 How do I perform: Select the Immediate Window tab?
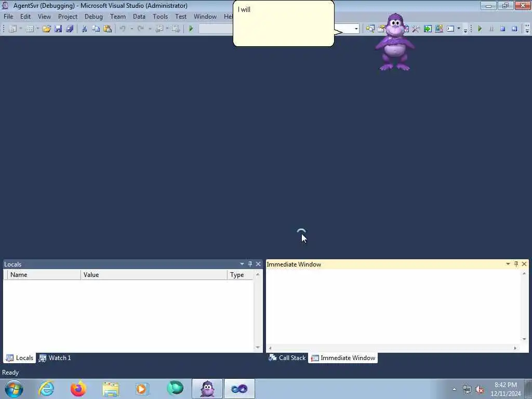pyautogui.click(x=343, y=357)
